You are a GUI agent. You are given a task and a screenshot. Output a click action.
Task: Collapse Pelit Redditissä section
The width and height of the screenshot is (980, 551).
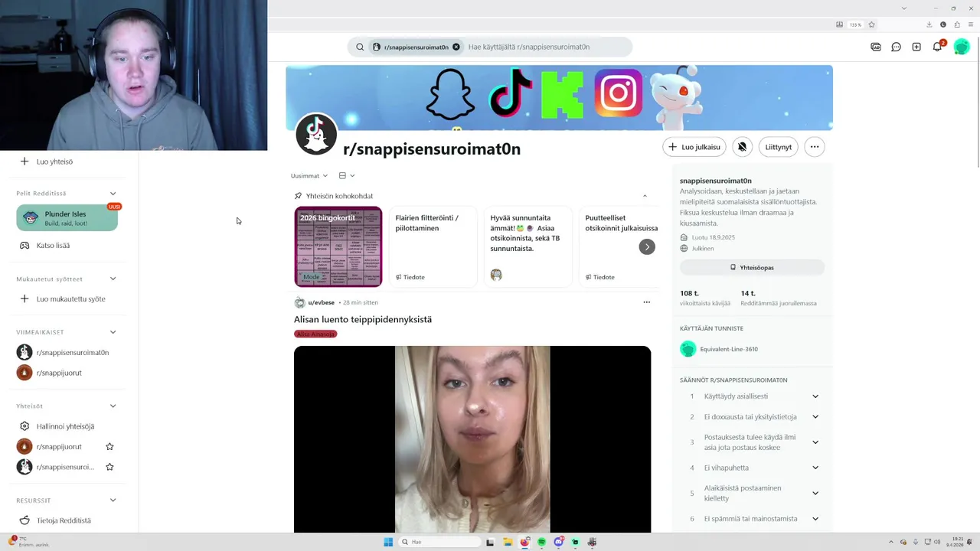coord(113,194)
